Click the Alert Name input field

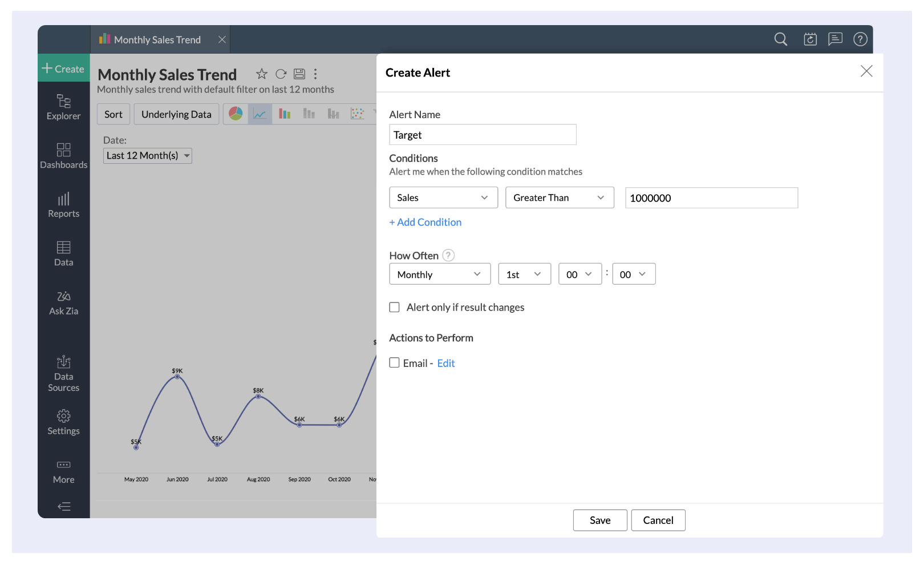pyautogui.click(x=483, y=135)
